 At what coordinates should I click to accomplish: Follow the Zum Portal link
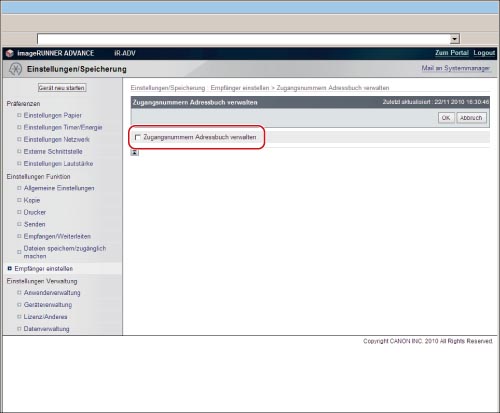tap(452, 53)
